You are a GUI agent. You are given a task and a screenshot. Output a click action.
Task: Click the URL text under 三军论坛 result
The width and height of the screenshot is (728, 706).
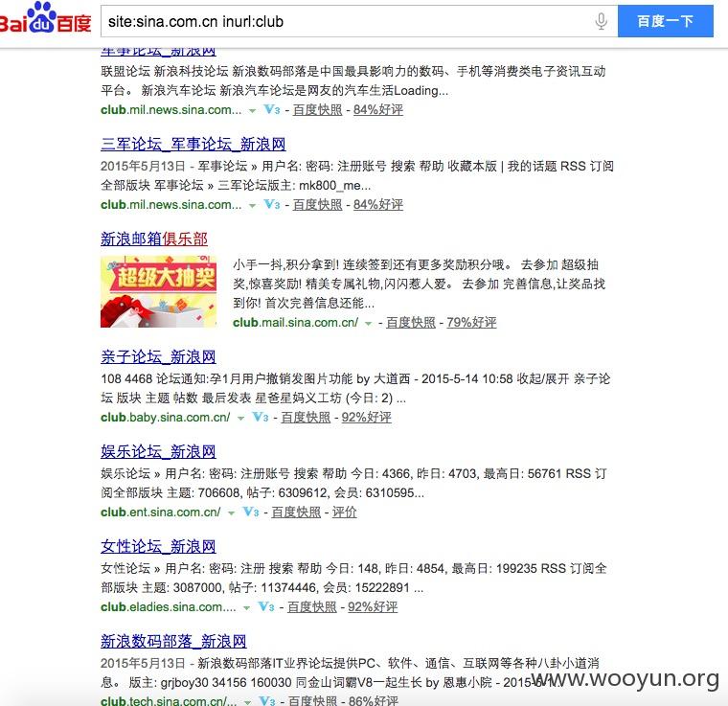click(x=171, y=205)
